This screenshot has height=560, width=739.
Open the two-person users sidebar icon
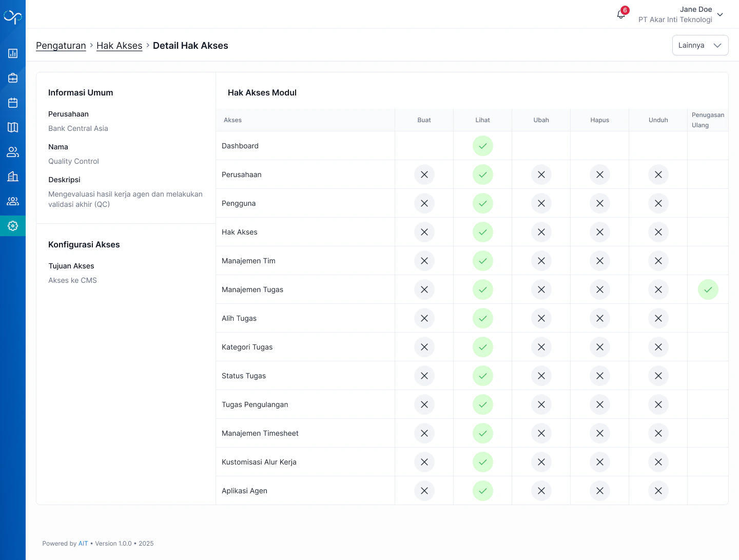click(x=13, y=152)
